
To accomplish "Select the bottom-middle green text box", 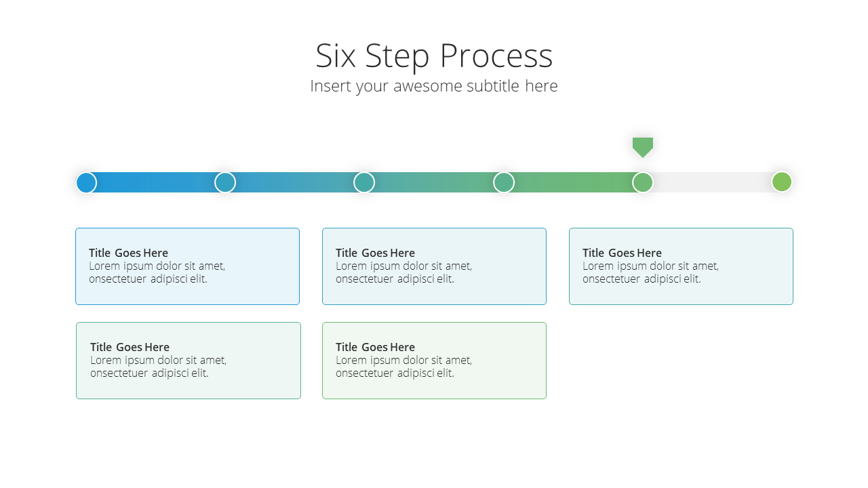I will pyautogui.click(x=434, y=361).
